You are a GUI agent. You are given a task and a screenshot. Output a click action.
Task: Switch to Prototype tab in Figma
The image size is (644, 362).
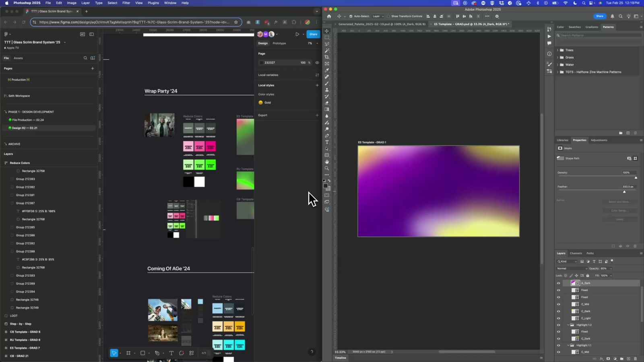pos(279,43)
